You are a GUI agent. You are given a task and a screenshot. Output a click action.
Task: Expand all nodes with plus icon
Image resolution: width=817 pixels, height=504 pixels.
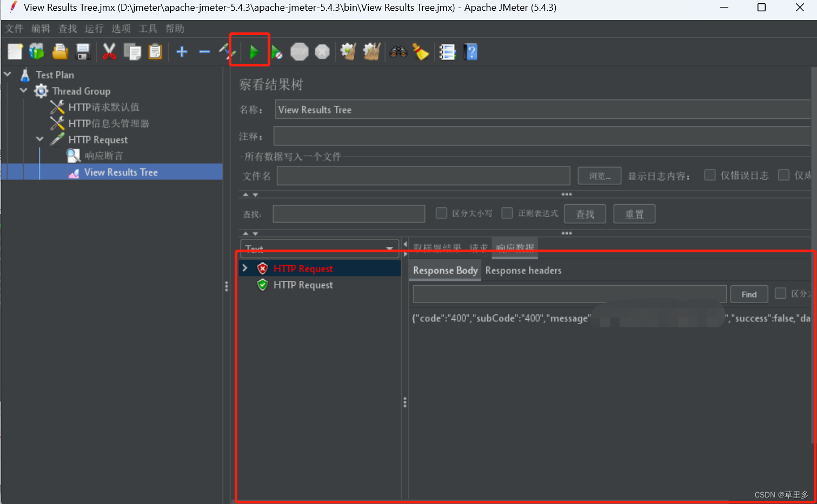[182, 52]
